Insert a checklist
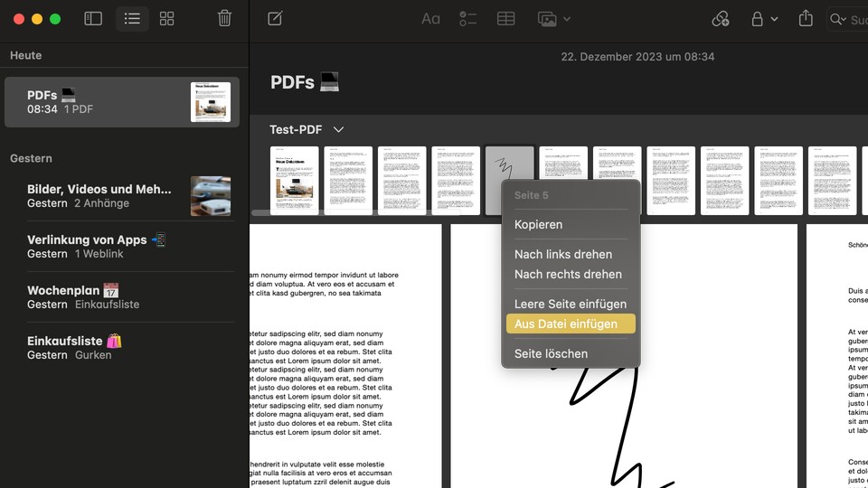 pyautogui.click(x=467, y=19)
